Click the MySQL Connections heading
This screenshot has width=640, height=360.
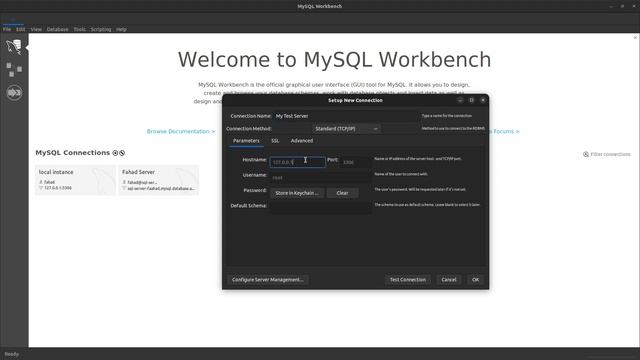pos(73,153)
